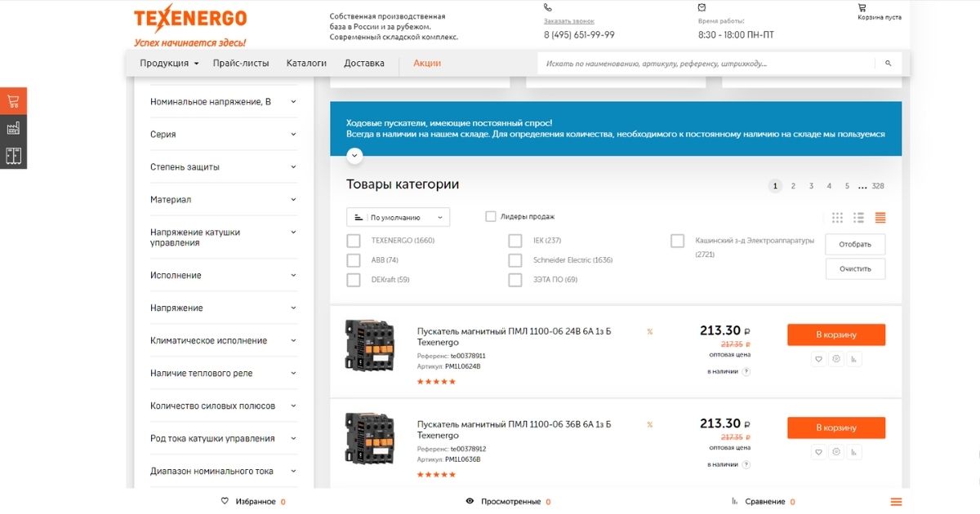Expand the blue banner with round chevron

click(354, 154)
